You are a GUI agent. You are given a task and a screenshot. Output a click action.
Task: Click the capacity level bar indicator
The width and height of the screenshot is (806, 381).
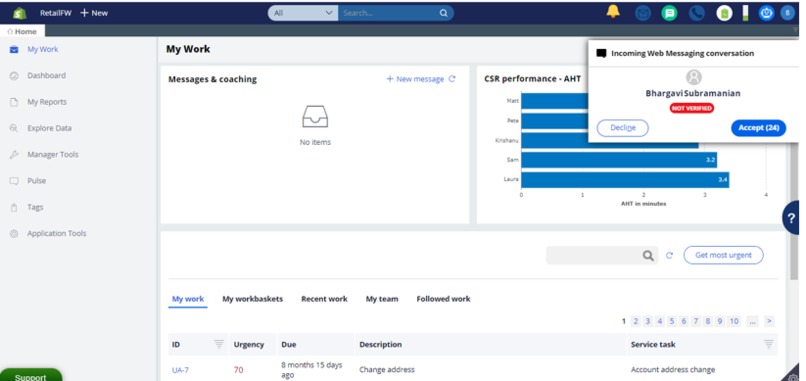(x=745, y=13)
